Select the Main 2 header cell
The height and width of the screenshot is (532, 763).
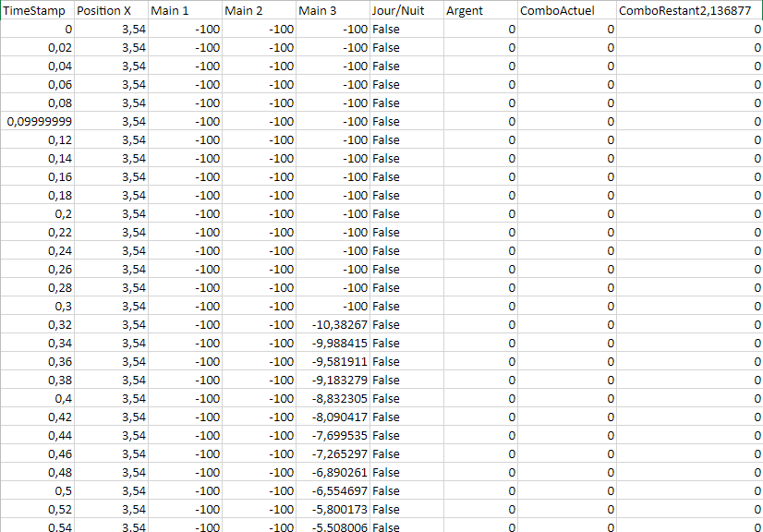[x=260, y=10]
